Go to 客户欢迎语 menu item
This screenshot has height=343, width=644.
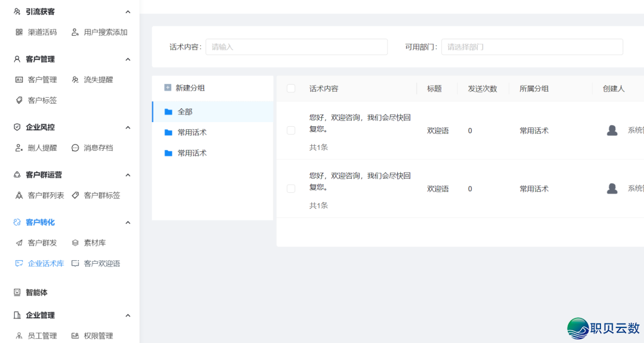101,263
